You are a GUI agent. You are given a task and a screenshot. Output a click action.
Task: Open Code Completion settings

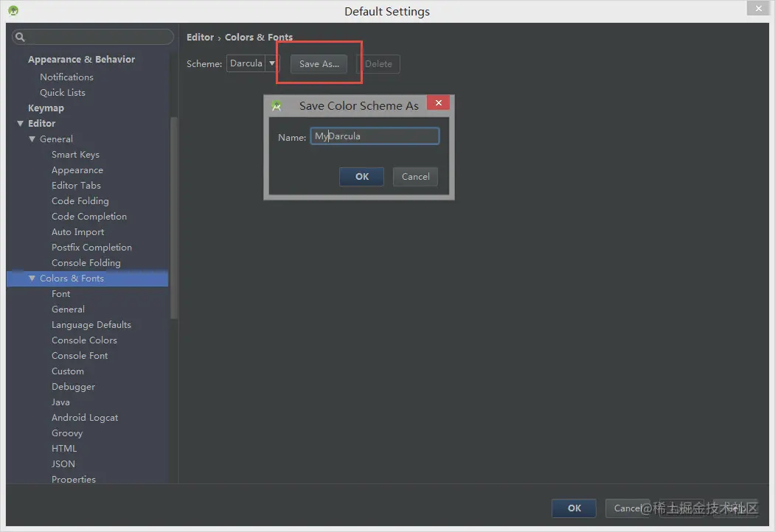tap(89, 217)
